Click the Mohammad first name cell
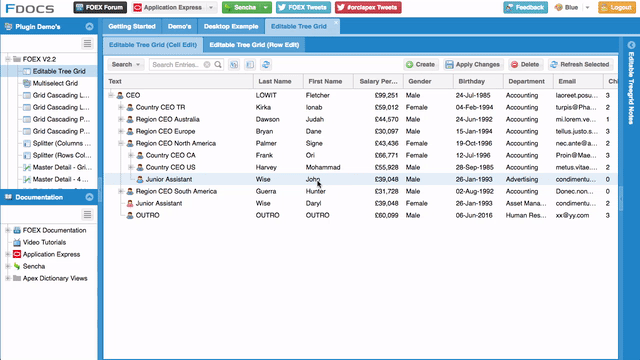 pyautogui.click(x=328, y=167)
